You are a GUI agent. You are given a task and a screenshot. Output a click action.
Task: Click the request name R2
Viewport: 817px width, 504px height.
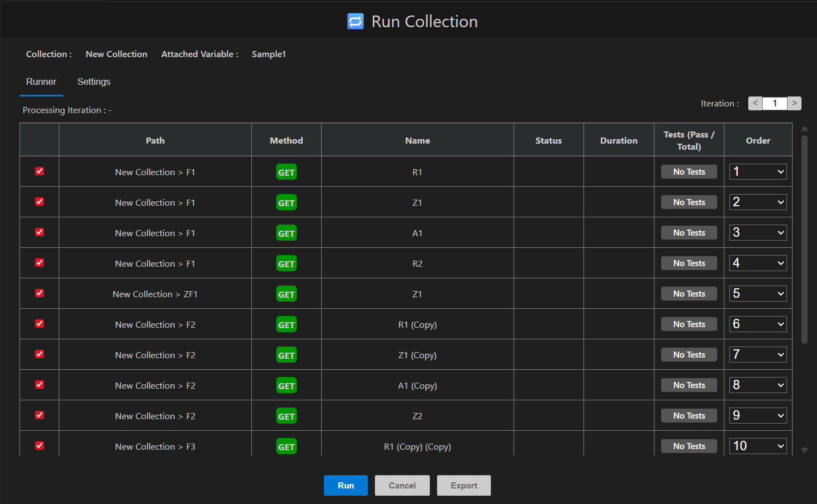coord(418,263)
